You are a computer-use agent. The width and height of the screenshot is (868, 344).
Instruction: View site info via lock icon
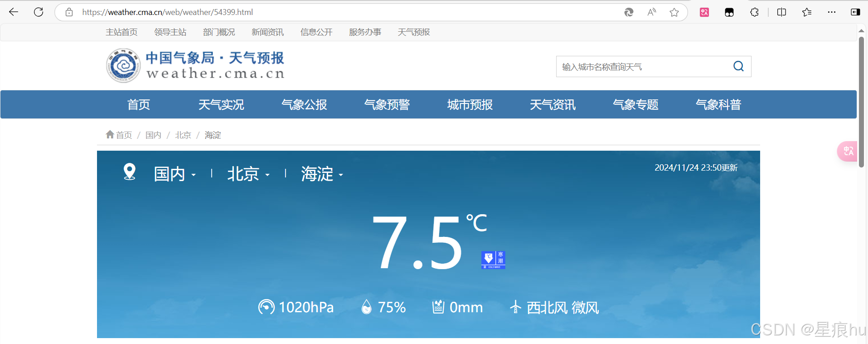click(x=69, y=12)
